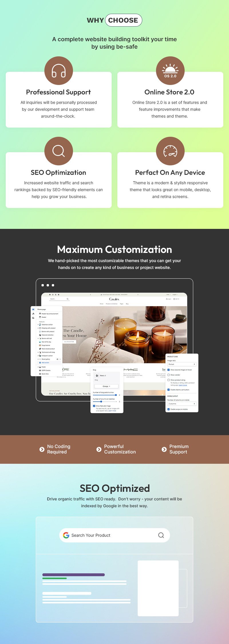Click the OS 2.0 sunrise icon
The width and height of the screenshot is (229, 644).
tap(170, 71)
